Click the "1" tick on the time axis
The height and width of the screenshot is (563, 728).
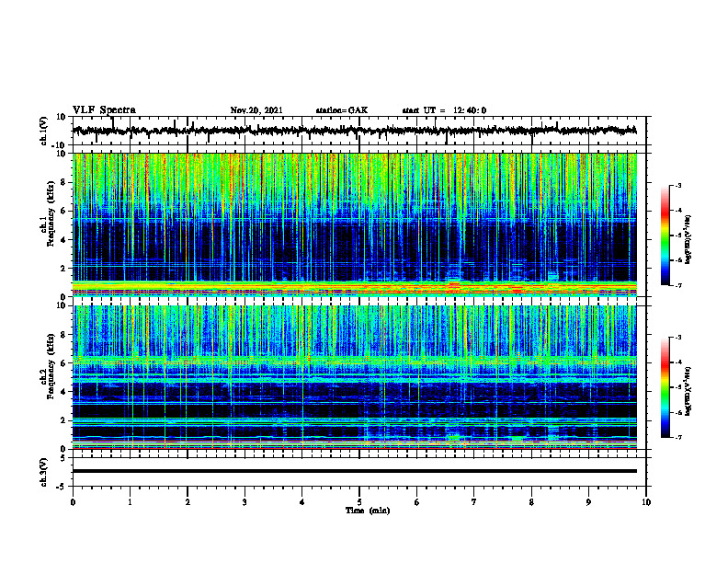click(130, 502)
